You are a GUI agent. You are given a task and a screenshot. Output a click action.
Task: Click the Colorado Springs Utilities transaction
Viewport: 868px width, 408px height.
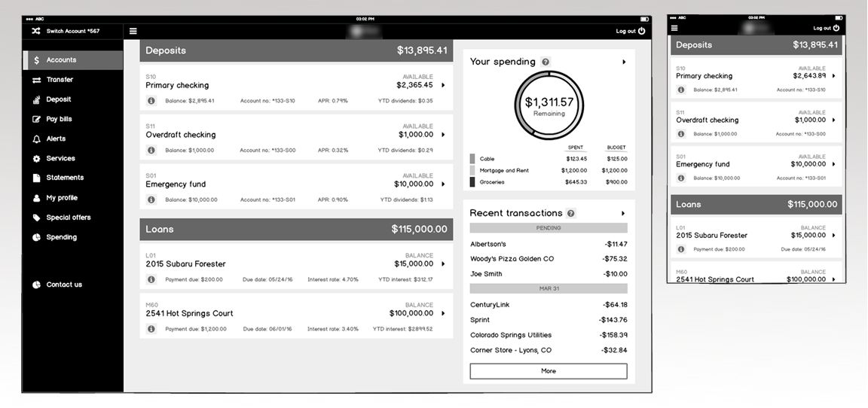coord(549,335)
